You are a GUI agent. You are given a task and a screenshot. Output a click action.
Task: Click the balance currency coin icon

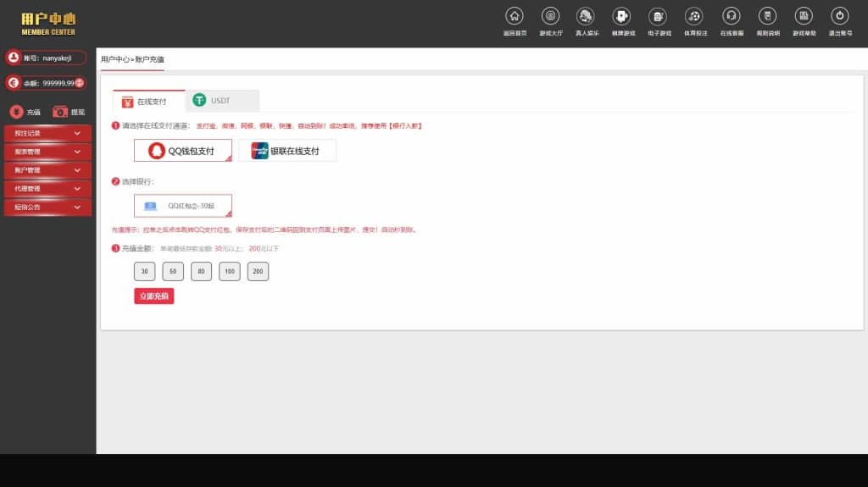[14, 83]
